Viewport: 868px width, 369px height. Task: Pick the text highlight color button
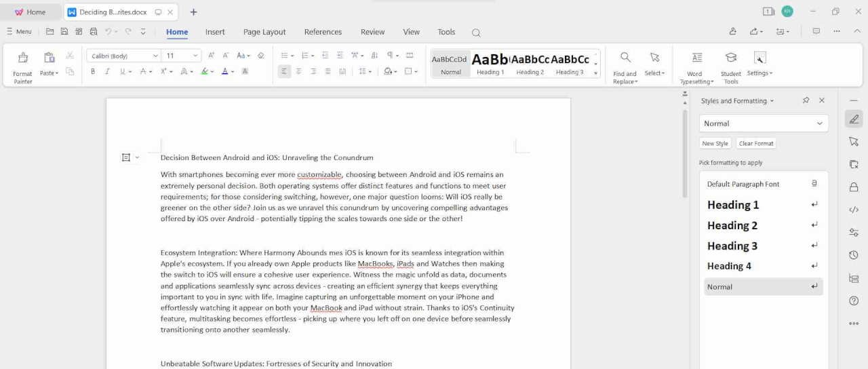(x=204, y=71)
